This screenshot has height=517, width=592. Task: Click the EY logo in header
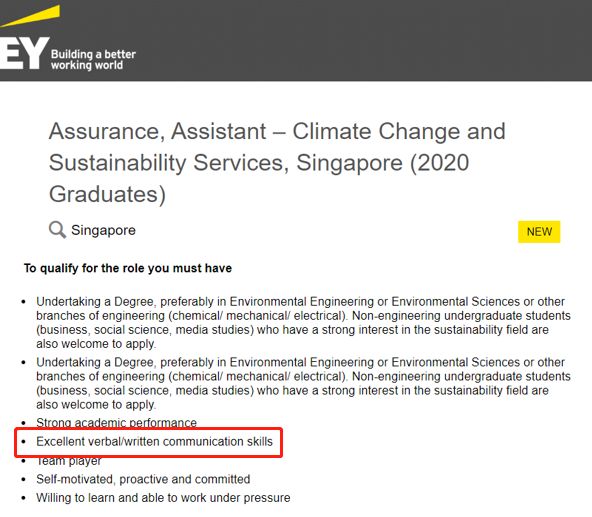point(25,53)
